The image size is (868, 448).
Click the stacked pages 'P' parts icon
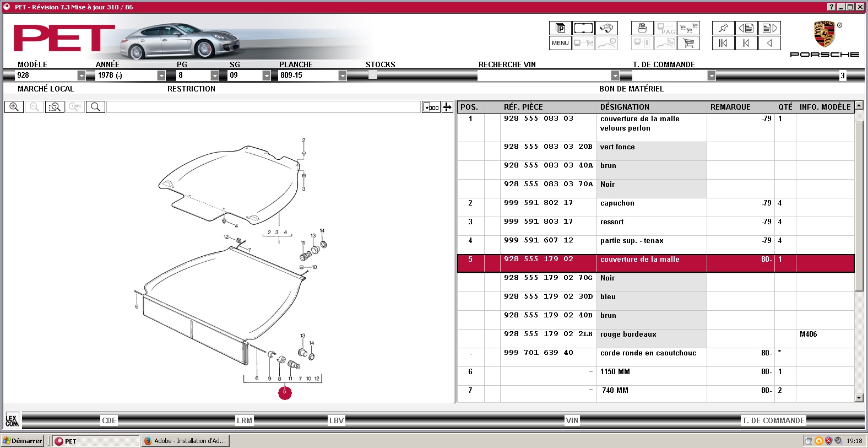560,28
